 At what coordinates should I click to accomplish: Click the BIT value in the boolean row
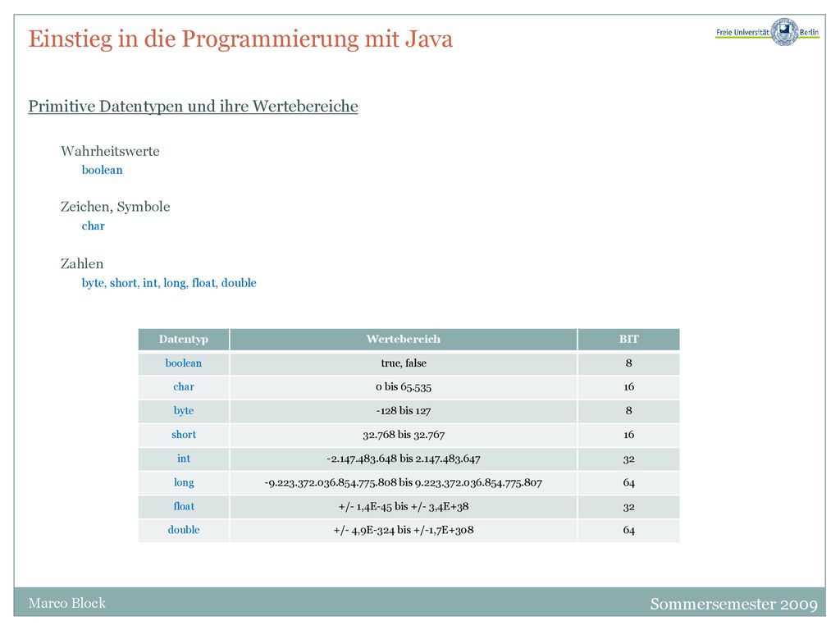click(x=629, y=363)
